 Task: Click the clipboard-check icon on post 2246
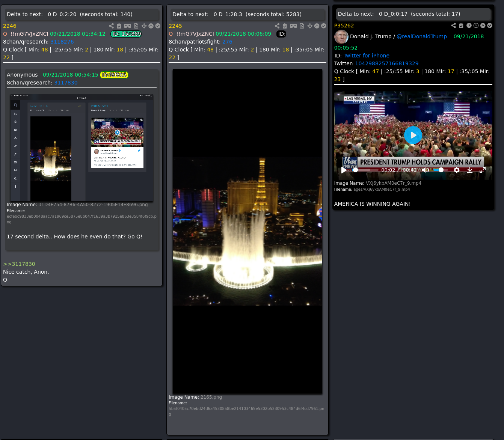(x=119, y=26)
